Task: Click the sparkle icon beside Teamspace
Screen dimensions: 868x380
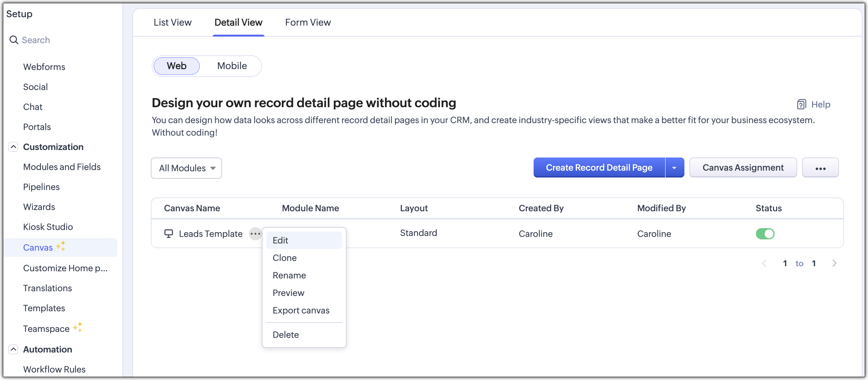Action: (78, 327)
